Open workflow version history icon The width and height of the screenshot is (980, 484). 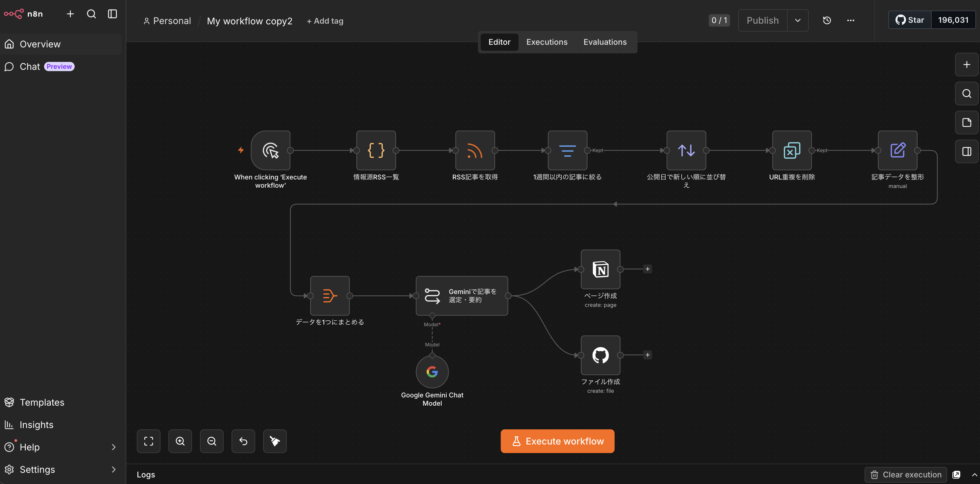click(827, 20)
